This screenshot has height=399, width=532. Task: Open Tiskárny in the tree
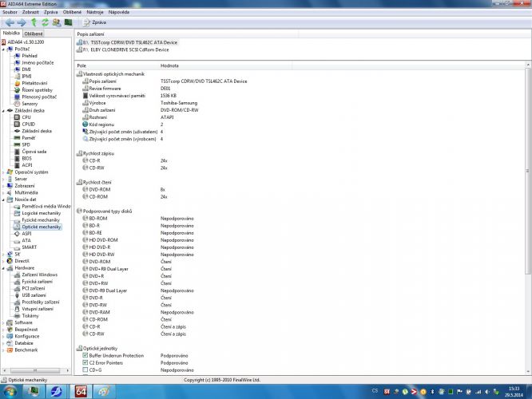point(30,315)
